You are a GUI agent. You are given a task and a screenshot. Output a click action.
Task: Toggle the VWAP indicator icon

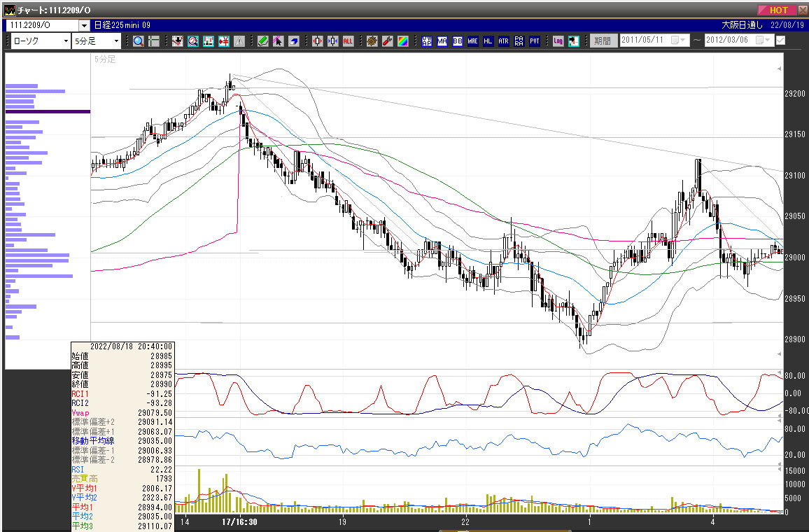(x=427, y=41)
